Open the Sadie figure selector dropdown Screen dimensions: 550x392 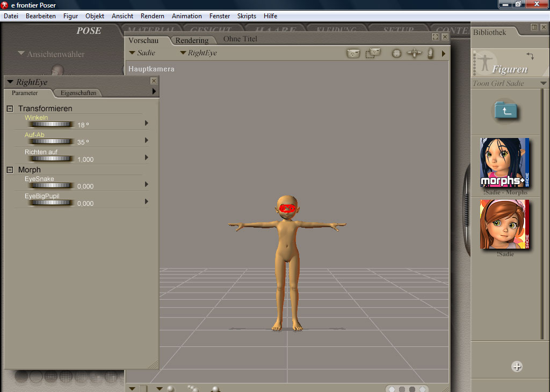pyautogui.click(x=142, y=53)
